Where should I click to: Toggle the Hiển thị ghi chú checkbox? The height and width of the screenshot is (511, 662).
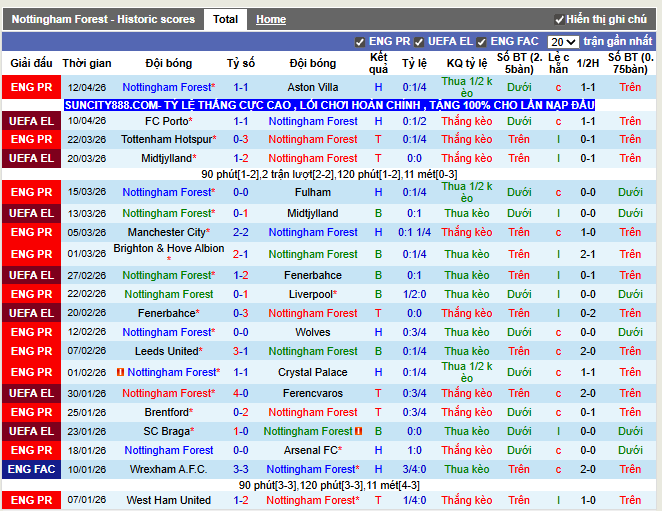pos(558,19)
